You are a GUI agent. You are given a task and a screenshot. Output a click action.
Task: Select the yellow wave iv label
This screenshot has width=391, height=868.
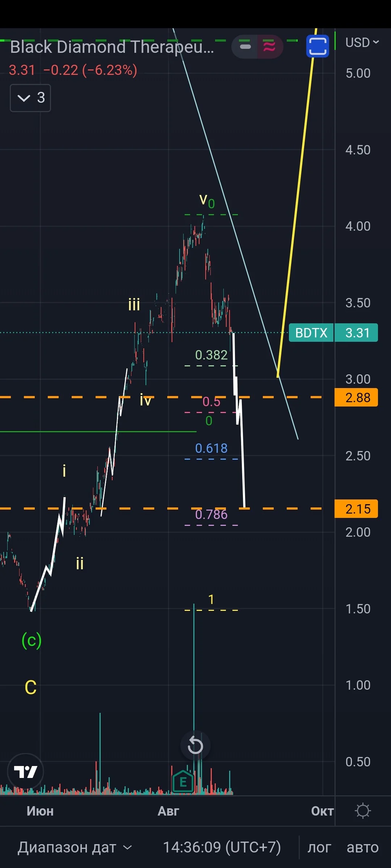pos(145,400)
